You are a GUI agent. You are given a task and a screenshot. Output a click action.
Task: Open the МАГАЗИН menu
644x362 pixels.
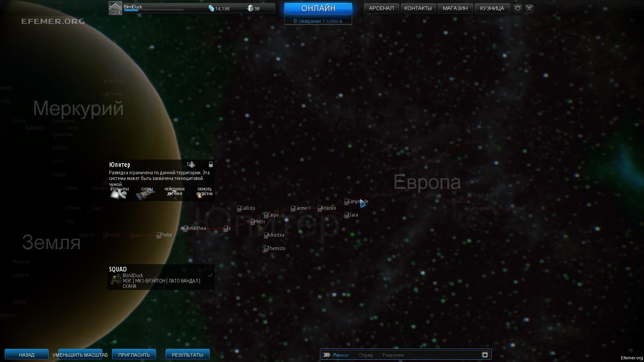(x=455, y=8)
